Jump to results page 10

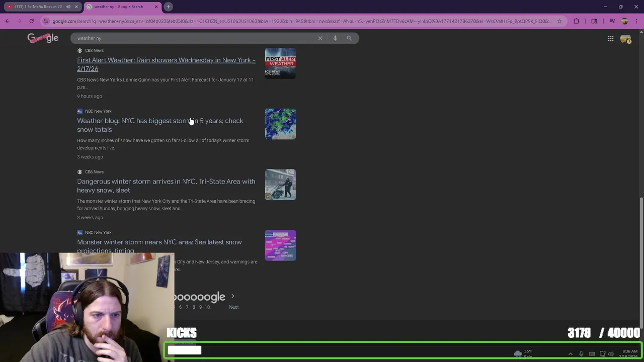(x=207, y=307)
